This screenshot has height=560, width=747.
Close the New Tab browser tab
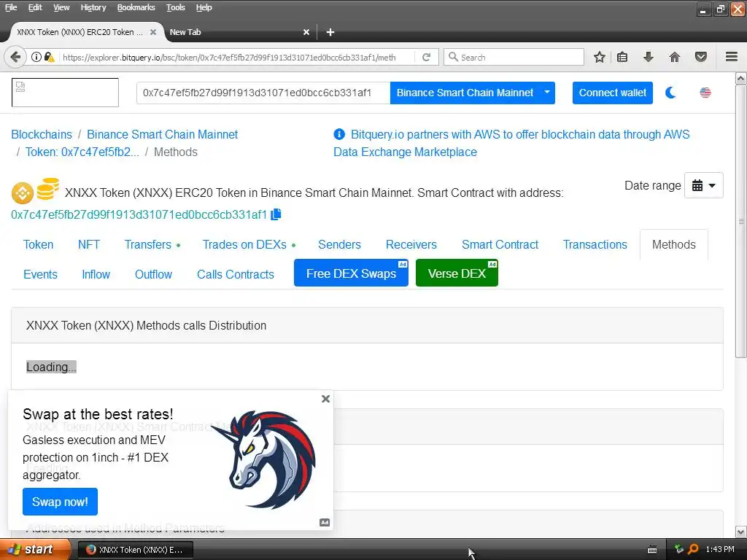point(306,32)
